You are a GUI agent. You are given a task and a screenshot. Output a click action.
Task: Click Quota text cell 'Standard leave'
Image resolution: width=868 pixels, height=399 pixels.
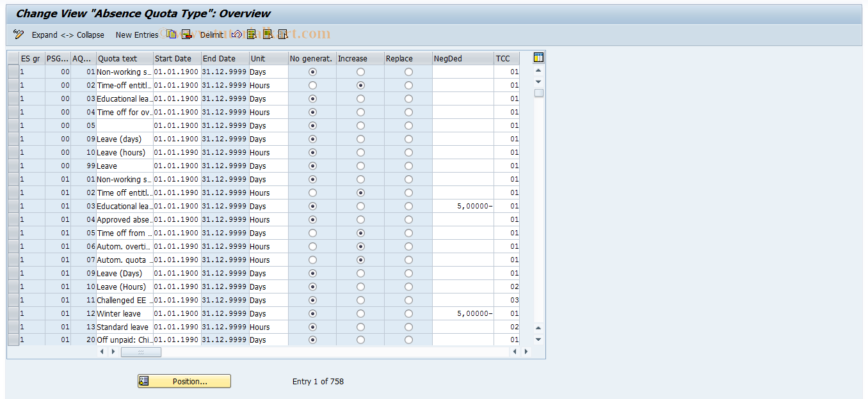click(x=125, y=327)
